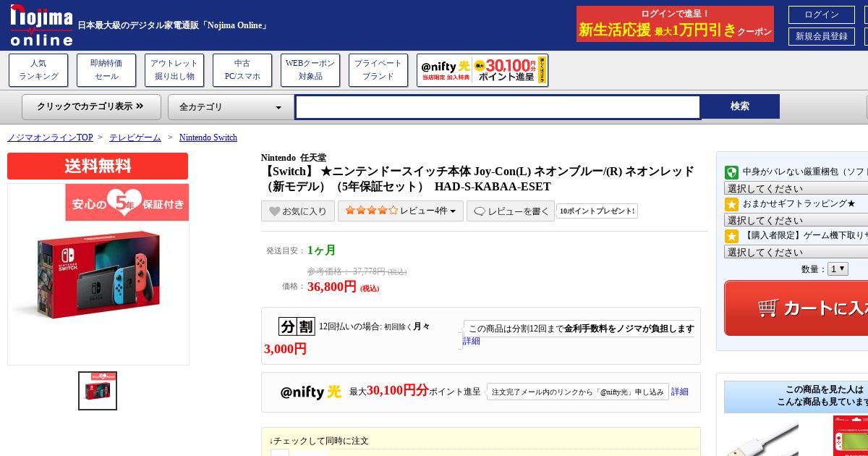Go to the ログイン page

coord(821,14)
